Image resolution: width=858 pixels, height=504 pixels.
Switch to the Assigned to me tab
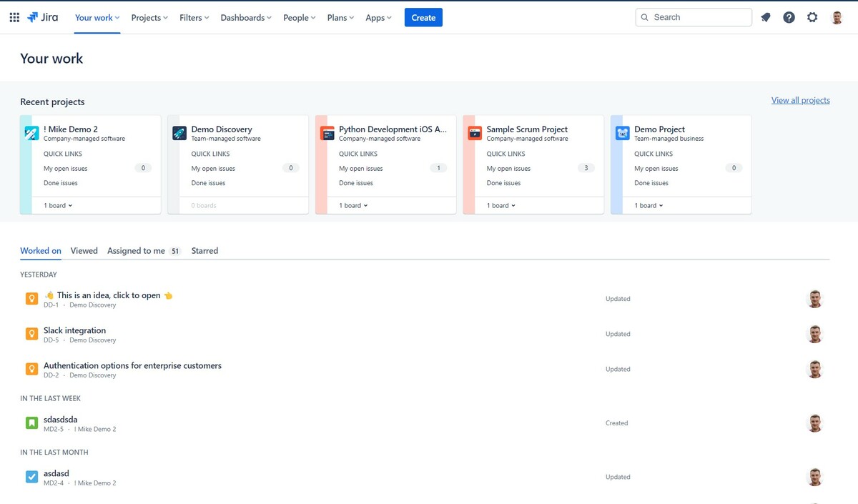click(x=136, y=251)
